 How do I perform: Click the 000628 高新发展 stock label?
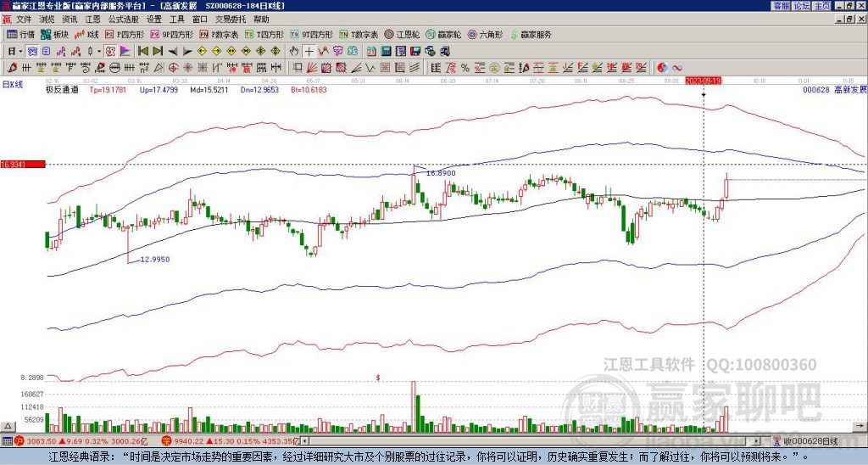[x=834, y=89]
